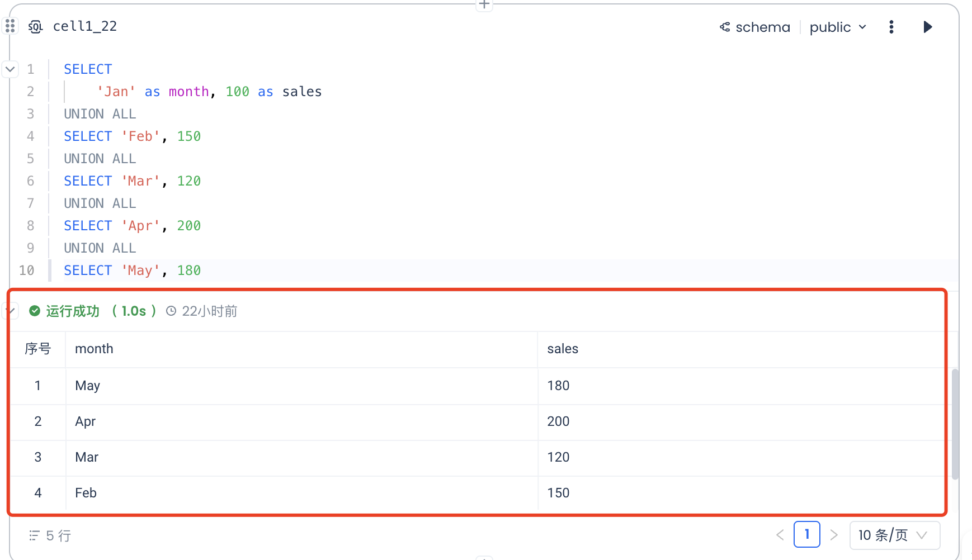Open the three-dot more options menu
972x560 pixels.
(891, 27)
